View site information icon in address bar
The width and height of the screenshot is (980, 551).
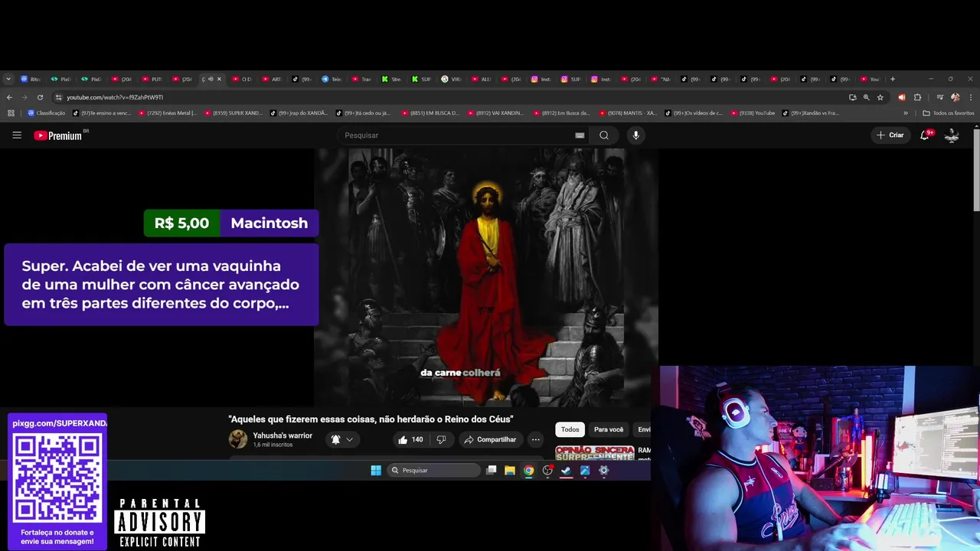58,97
